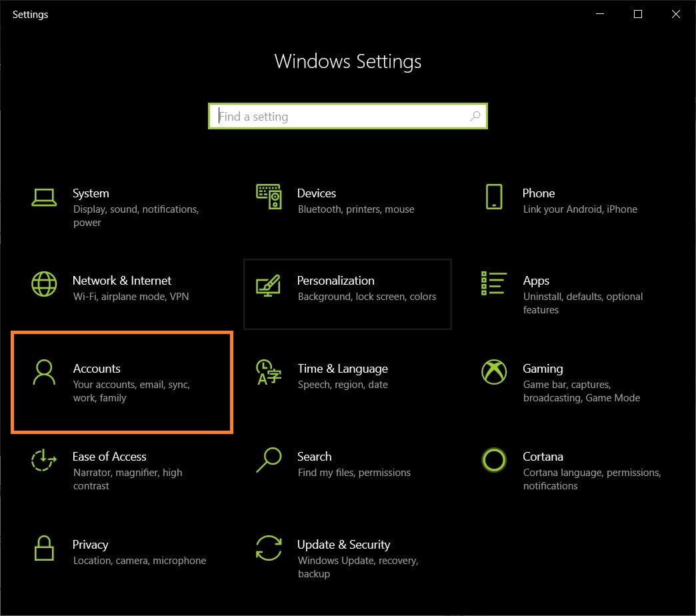
Task: Click the Time & Language icon
Action: (x=269, y=372)
